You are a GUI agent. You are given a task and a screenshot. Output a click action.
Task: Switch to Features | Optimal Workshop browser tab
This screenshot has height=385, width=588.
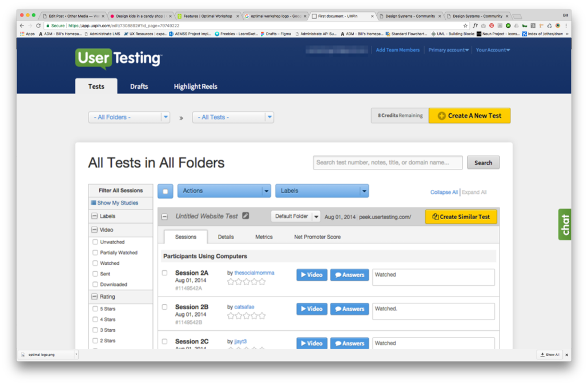point(207,16)
